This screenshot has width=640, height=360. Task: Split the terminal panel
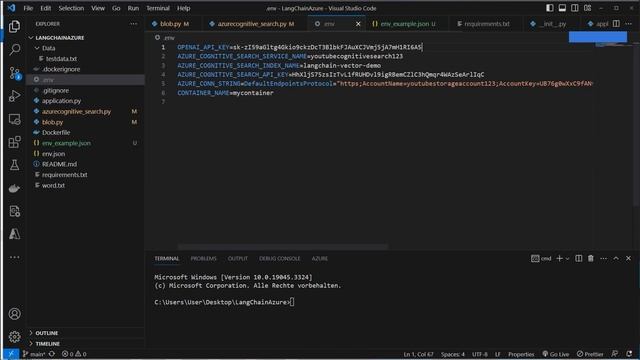pos(578,258)
